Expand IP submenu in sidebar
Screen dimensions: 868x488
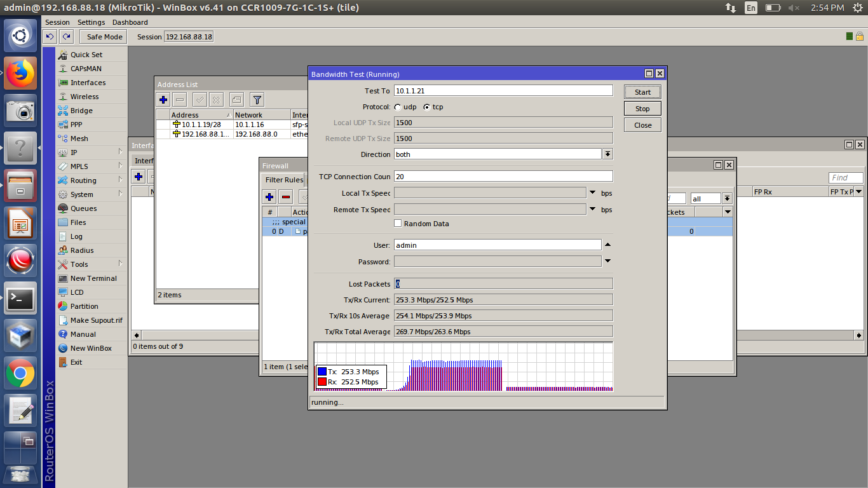[x=121, y=152]
